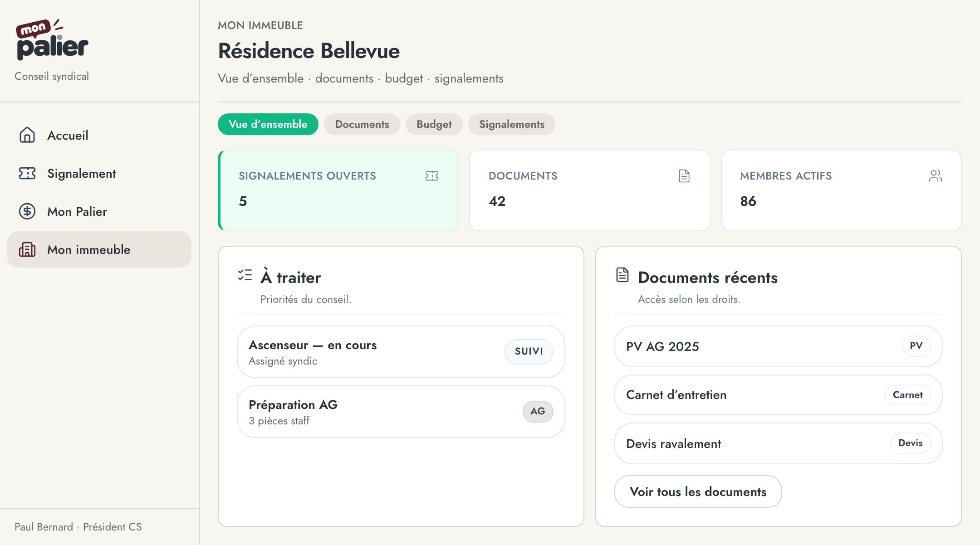Open Signalement in the sidebar
980x545 pixels.
point(99,173)
